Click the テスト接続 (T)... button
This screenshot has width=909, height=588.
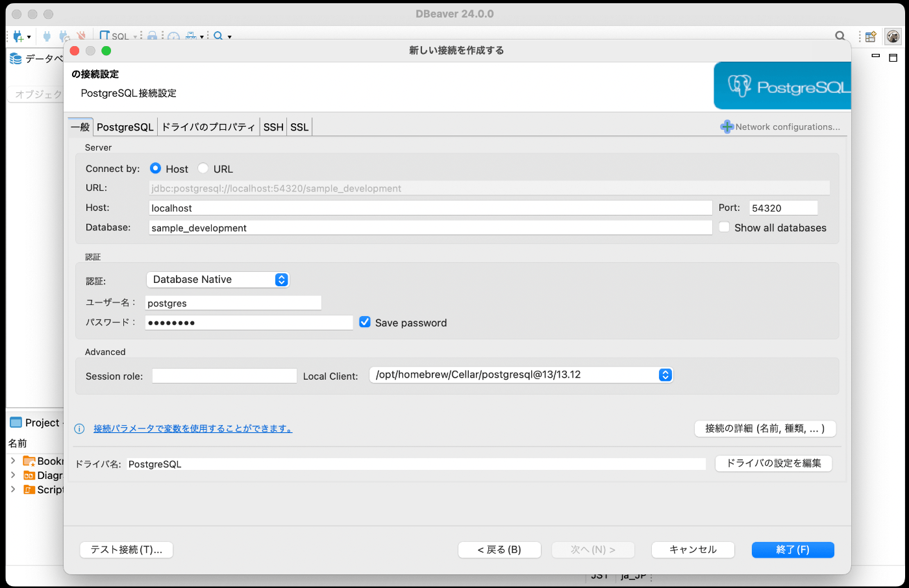click(127, 550)
